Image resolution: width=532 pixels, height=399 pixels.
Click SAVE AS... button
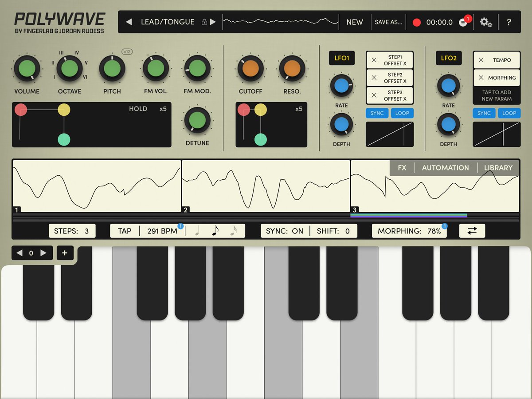388,22
